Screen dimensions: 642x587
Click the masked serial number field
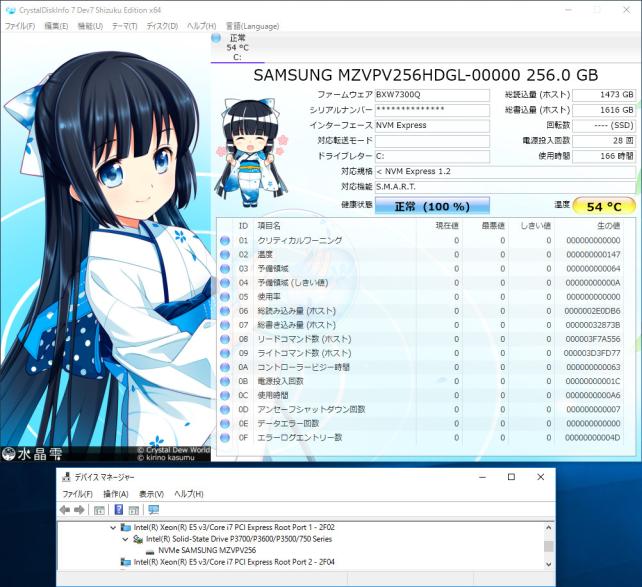(x=432, y=110)
